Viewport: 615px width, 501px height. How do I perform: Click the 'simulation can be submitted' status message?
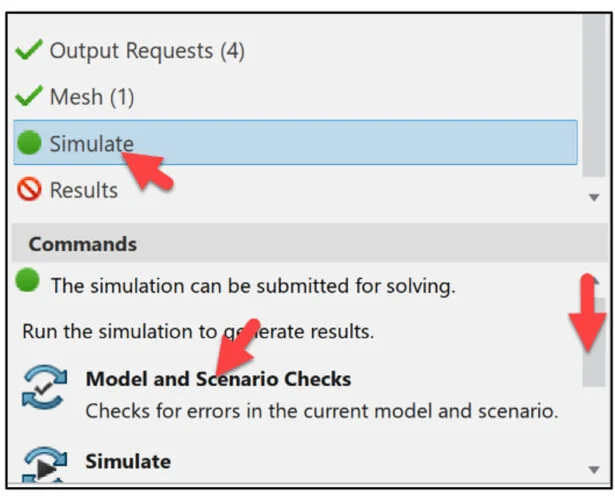click(x=253, y=285)
